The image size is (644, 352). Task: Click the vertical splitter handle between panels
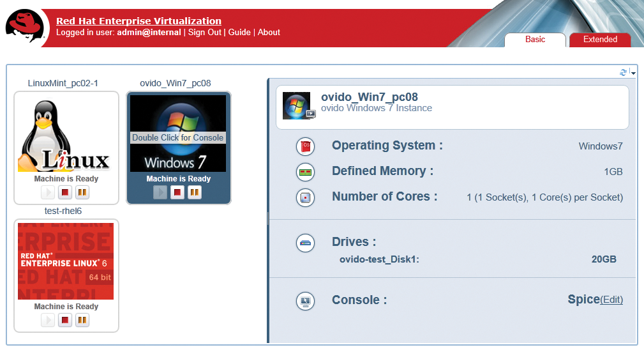(x=268, y=218)
